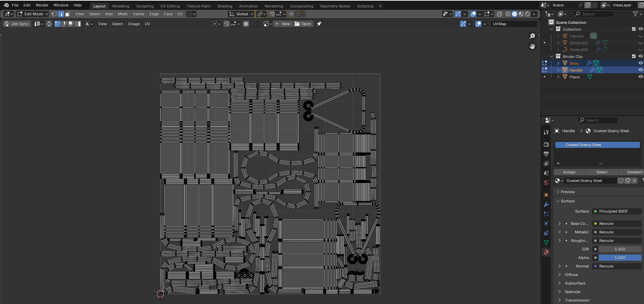This screenshot has width=644, height=304.
Task: Select wireframe viewport shading
Action: (x=508, y=14)
